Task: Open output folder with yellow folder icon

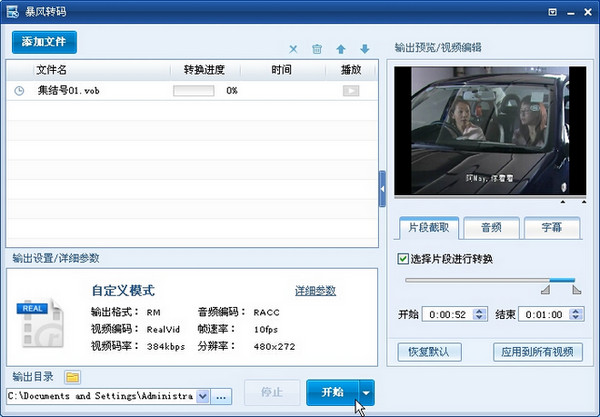Action: coord(72,377)
